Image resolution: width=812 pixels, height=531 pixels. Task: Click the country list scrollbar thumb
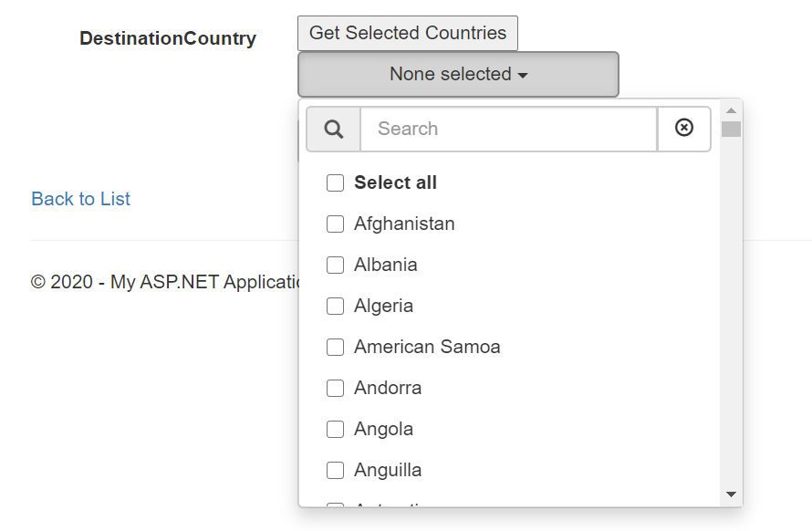[x=731, y=129]
